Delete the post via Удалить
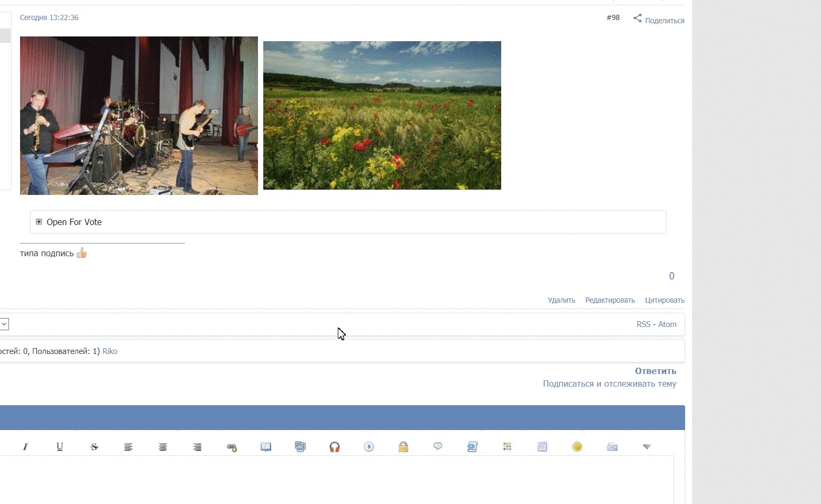The image size is (821, 504). 561,300
